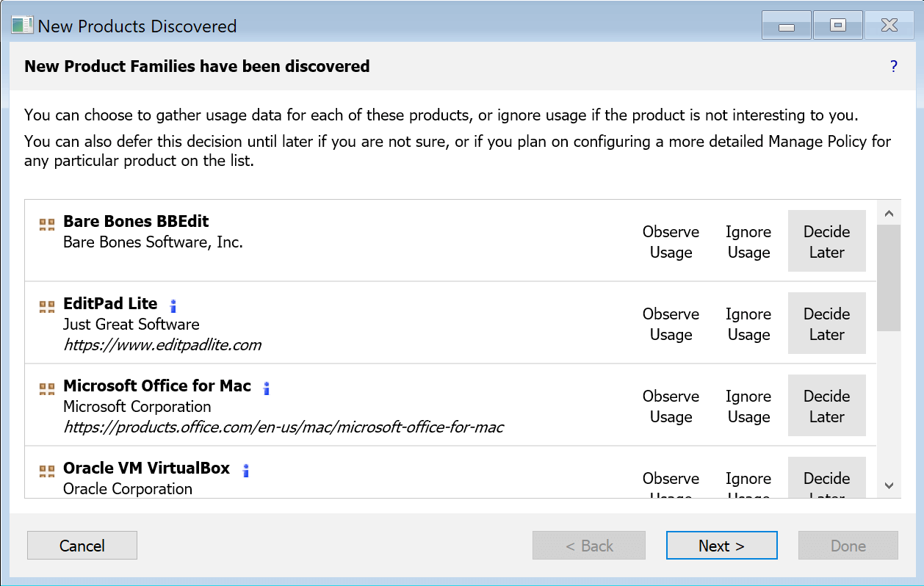Open the info icon beside Oracle VM VirtualBox
The width and height of the screenshot is (924, 586).
tap(246, 470)
